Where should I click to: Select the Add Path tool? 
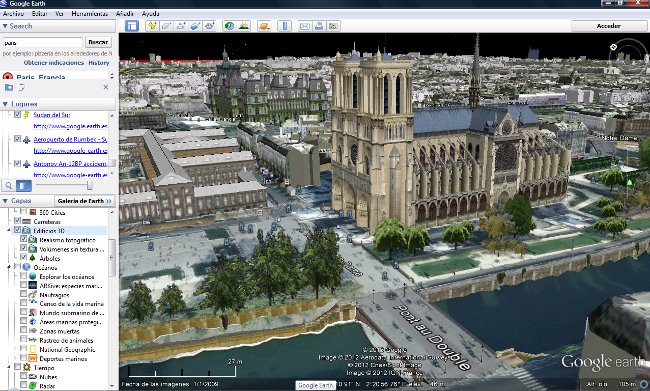[181, 26]
